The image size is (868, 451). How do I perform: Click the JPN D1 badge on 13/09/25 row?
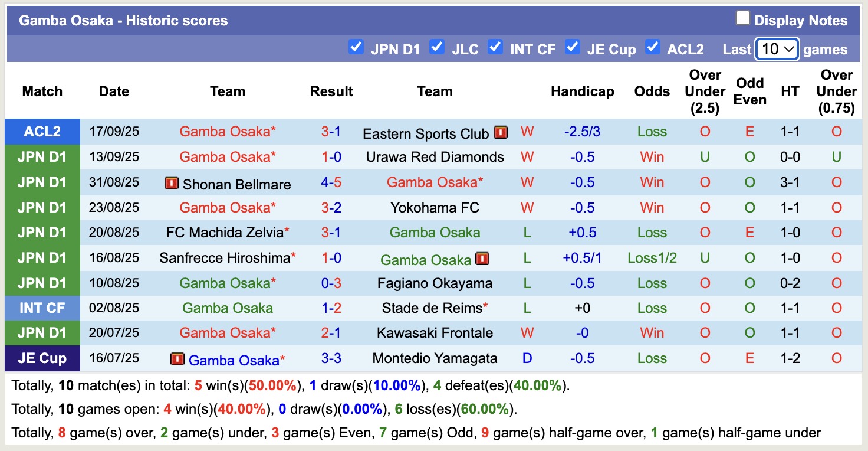coord(42,157)
